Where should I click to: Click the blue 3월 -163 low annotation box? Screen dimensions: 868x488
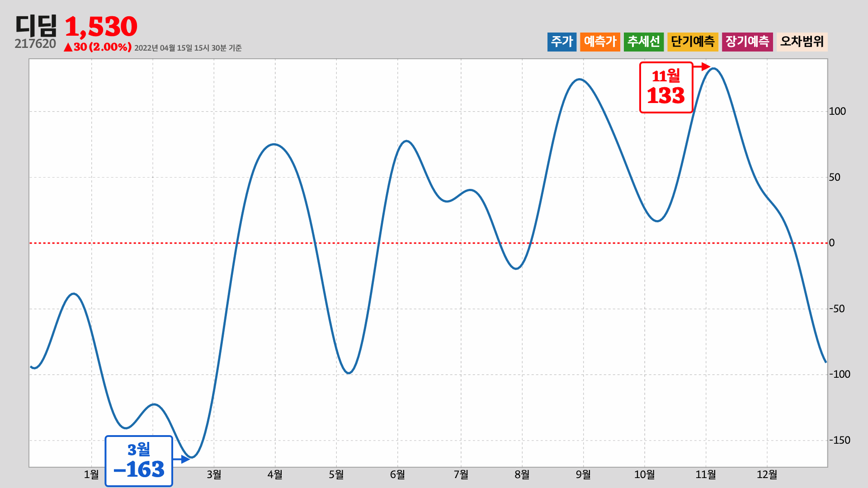pyautogui.click(x=139, y=461)
